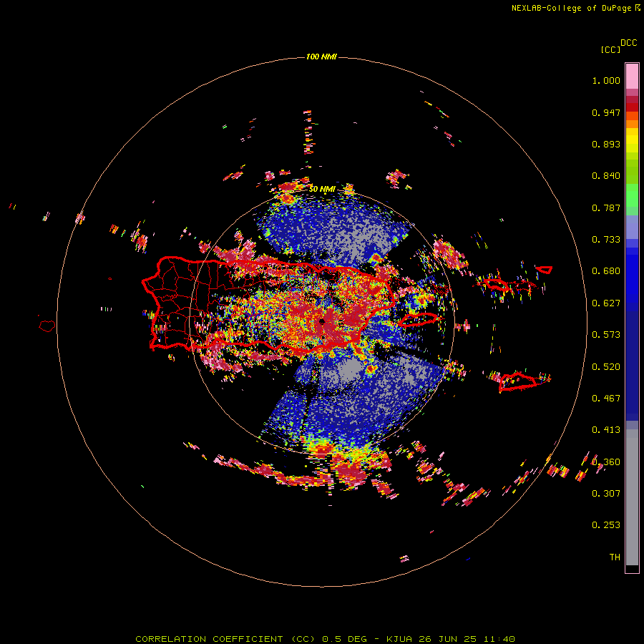Click the TH threshold label on legend
This screenshot has height=644, width=644.
(615, 557)
